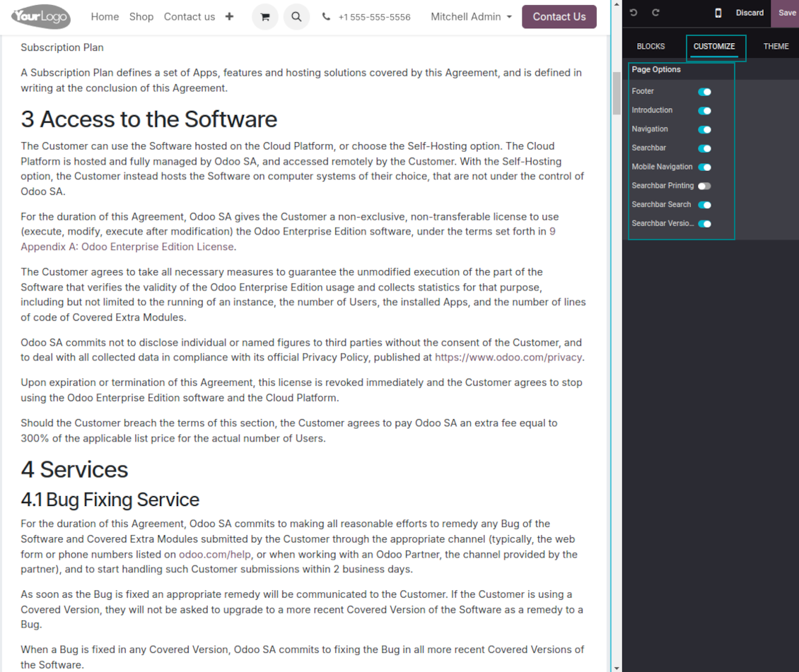Viewport: 799px width, 672px height.
Task: Click the plus icon in navbar
Action: coord(229,16)
